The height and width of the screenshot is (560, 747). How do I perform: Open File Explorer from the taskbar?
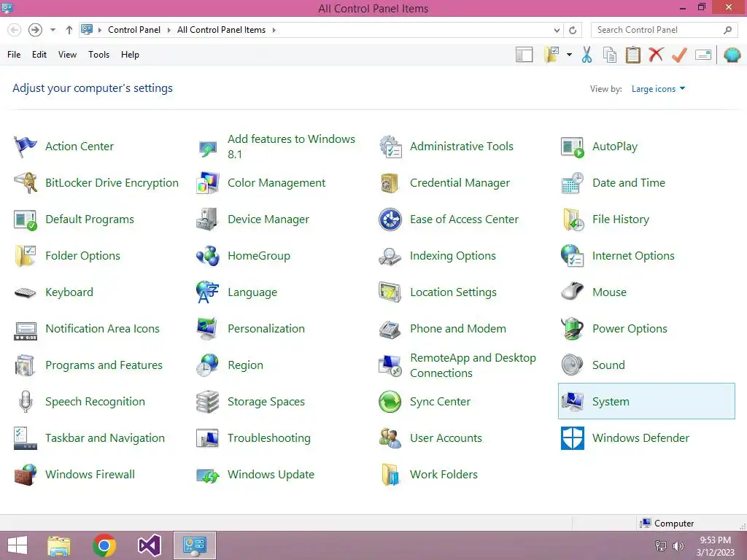[x=59, y=545]
